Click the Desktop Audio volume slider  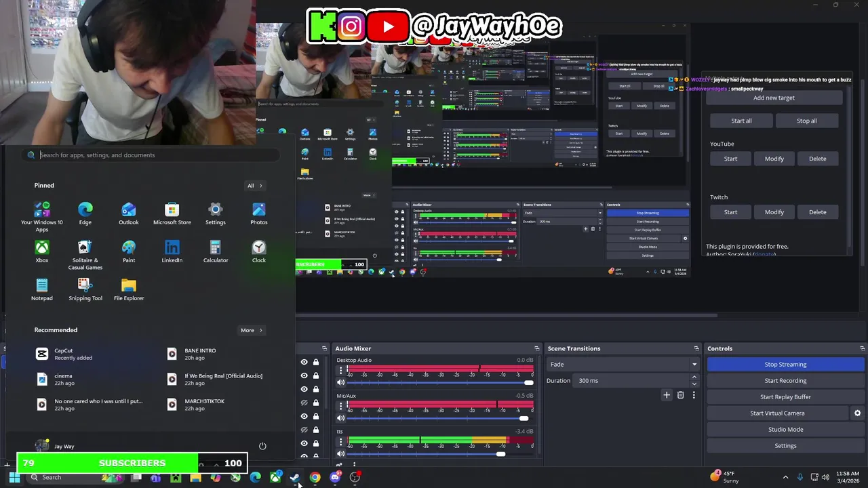click(440, 383)
